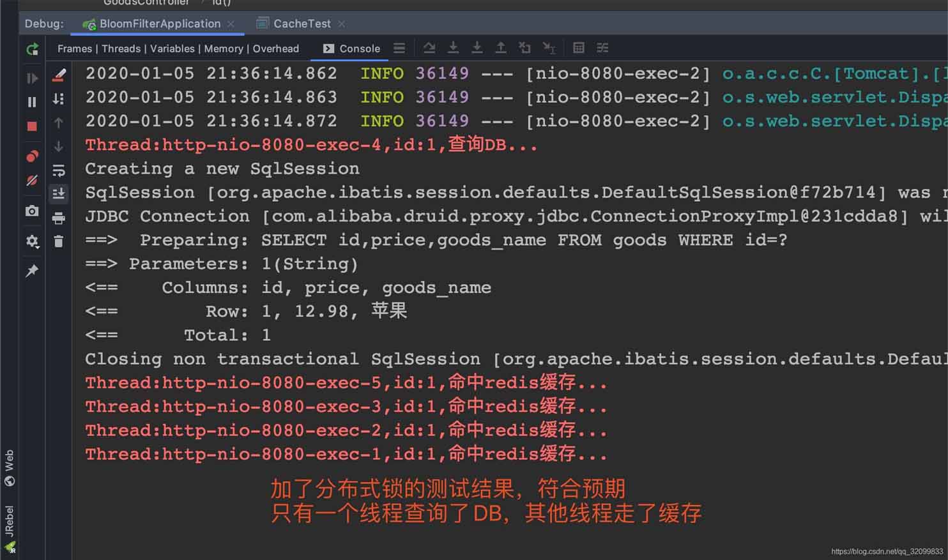Stop the debug process
948x560 pixels.
pos(32,126)
